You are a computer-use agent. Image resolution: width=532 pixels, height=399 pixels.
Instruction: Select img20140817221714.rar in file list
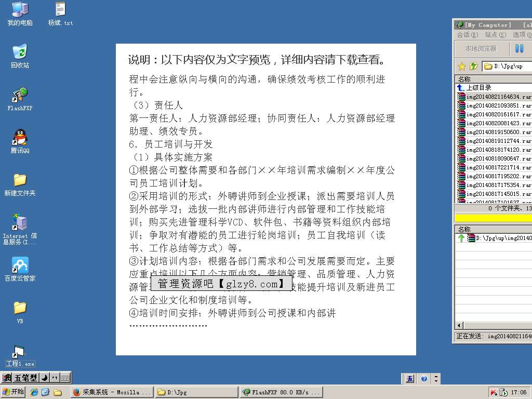pos(494,167)
